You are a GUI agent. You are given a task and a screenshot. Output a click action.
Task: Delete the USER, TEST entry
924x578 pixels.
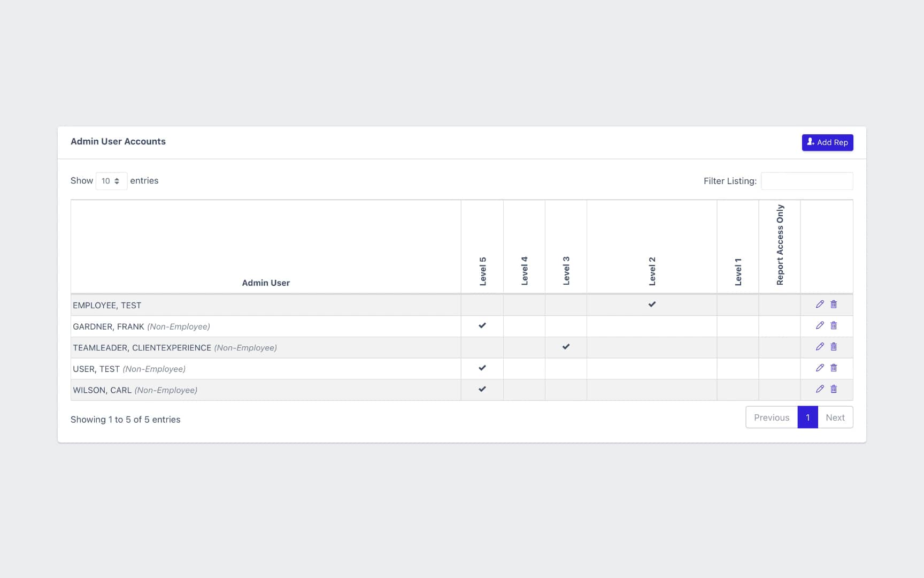click(x=834, y=368)
